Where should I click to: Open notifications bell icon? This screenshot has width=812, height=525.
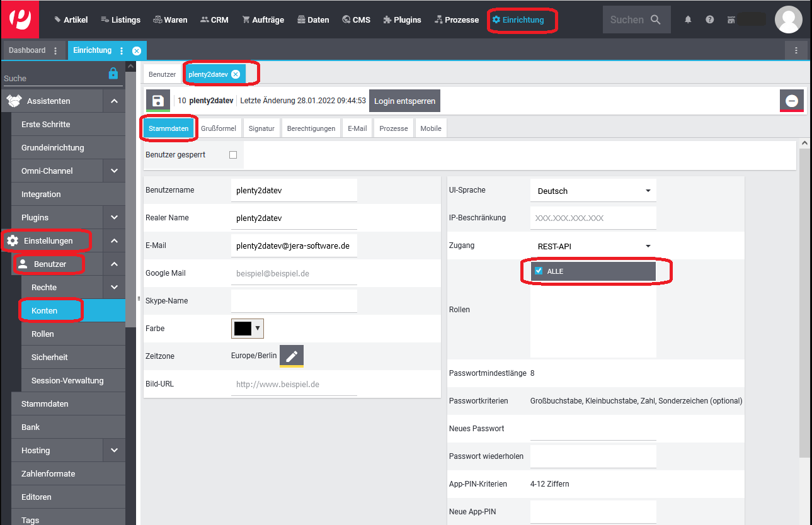coord(688,20)
